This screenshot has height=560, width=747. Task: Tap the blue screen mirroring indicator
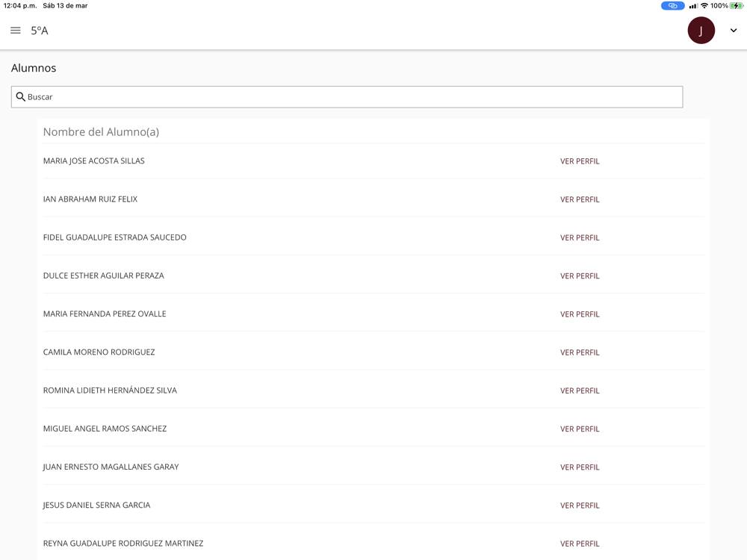click(672, 6)
